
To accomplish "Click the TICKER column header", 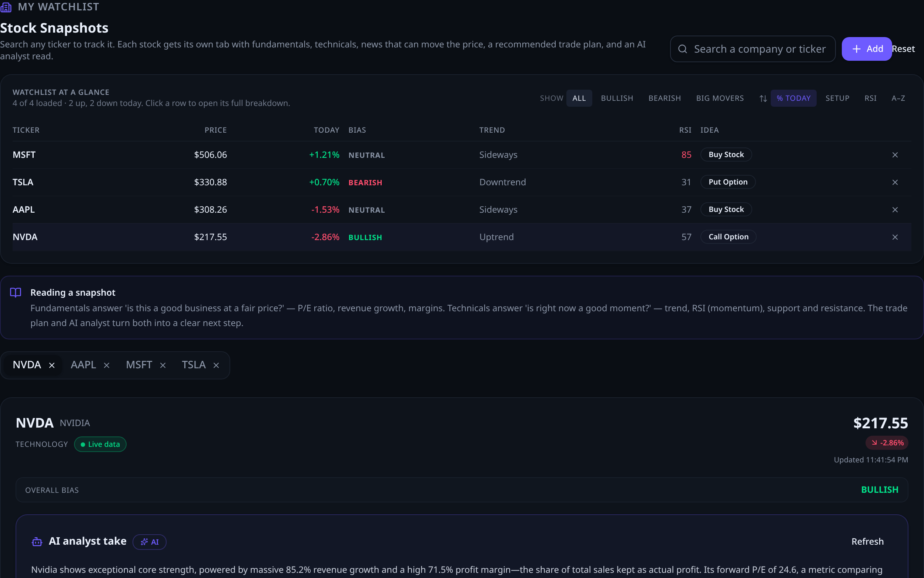I will click(26, 130).
